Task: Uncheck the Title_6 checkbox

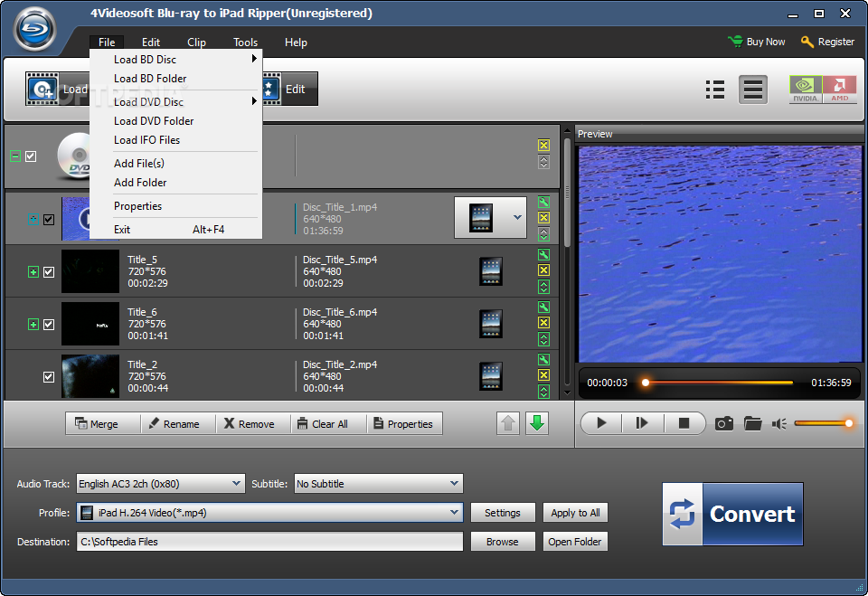Action: coord(49,325)
